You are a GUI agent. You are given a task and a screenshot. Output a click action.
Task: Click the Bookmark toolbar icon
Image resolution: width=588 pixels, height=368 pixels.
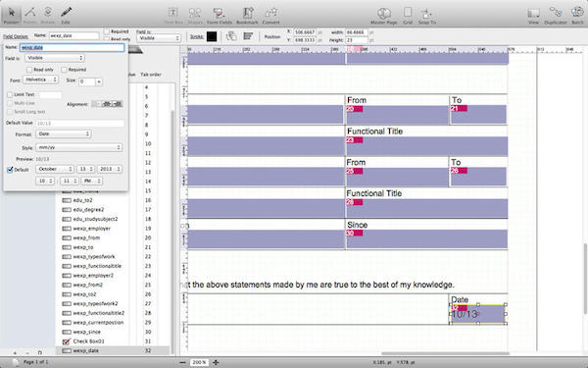click(247, 15)
